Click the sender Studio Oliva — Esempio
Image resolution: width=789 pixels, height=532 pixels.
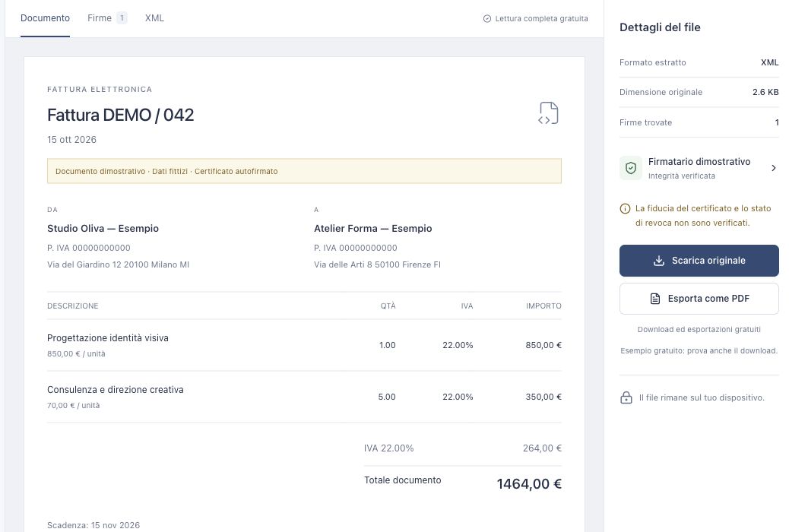point(103,229)
